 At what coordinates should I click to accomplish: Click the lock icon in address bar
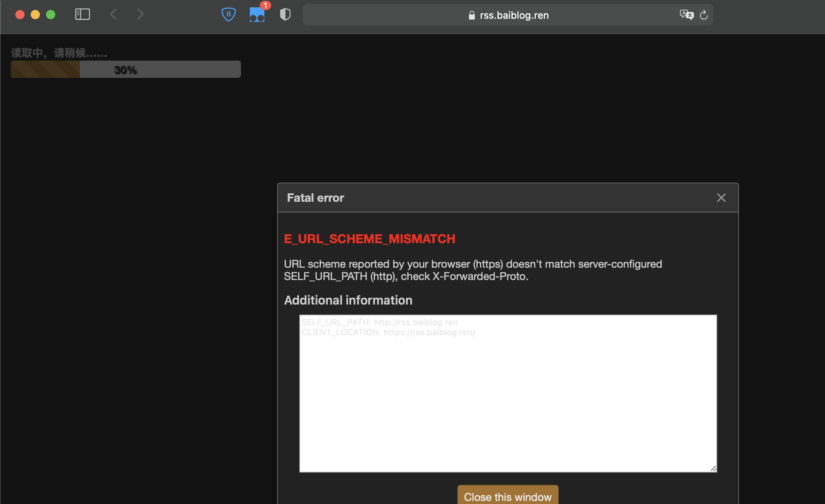[472, 15]
